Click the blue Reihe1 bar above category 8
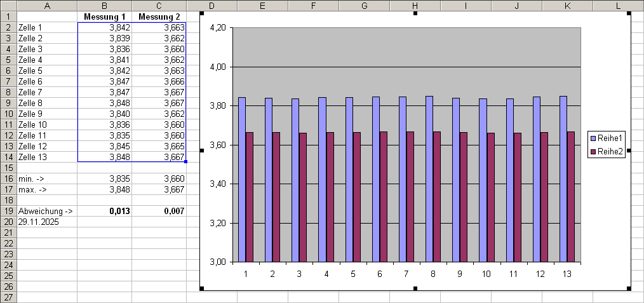The image size is (644, 303). [430, 178]
